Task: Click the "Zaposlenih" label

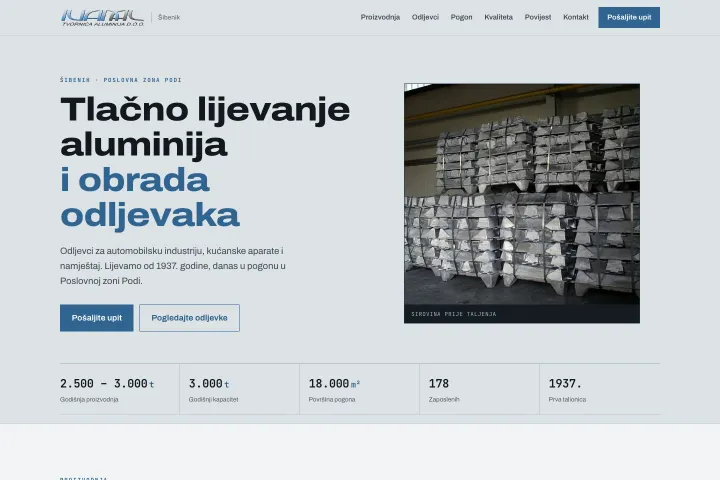Action: click(444, 400)
